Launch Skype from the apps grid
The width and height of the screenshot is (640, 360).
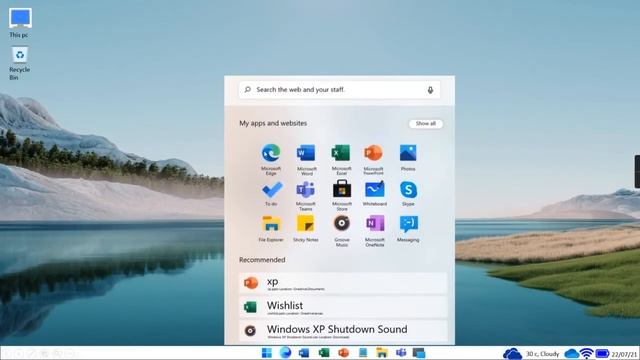pyautogui.click(x=408, y=190)
